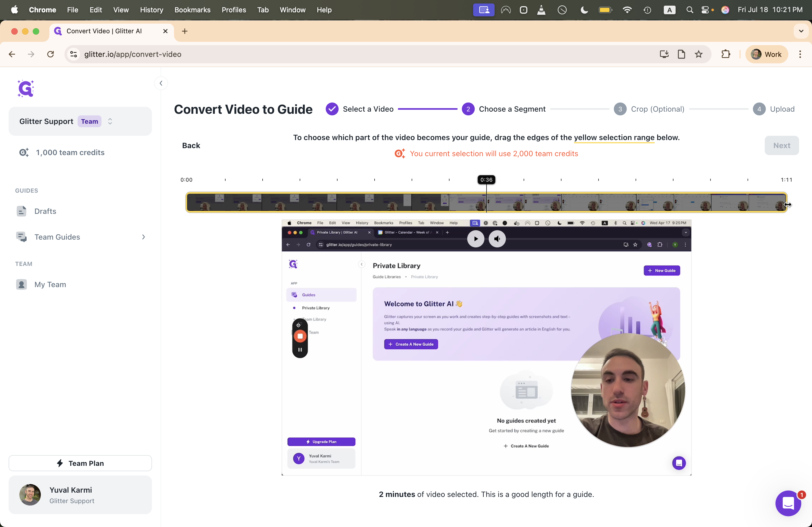812x527 pixels.
Task: Open Yuval Karmi profile card
Action: (80, 495)
